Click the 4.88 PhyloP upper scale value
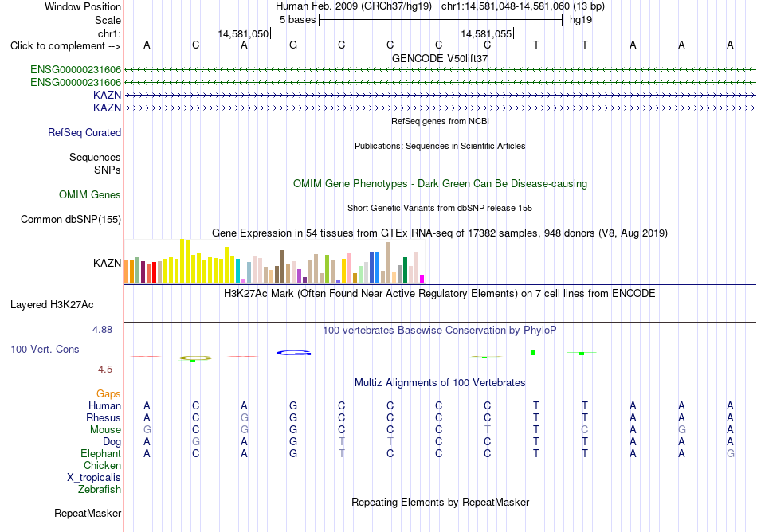The image size is (757, 532). (102, 330)
